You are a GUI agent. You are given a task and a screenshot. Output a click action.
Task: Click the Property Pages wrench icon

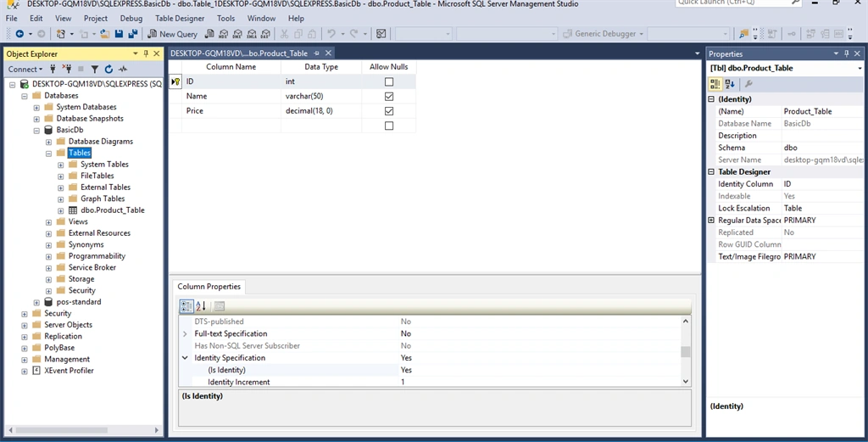[748, 84]
